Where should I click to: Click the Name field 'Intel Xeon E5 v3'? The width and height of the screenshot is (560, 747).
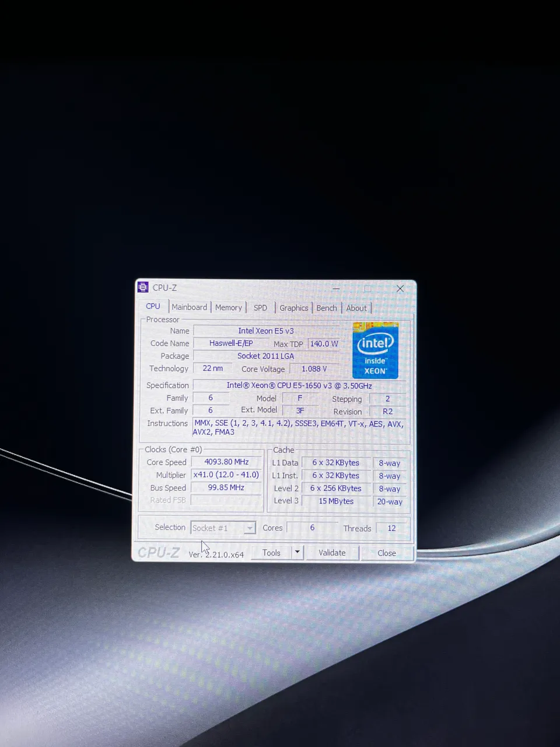coord(266,331)
